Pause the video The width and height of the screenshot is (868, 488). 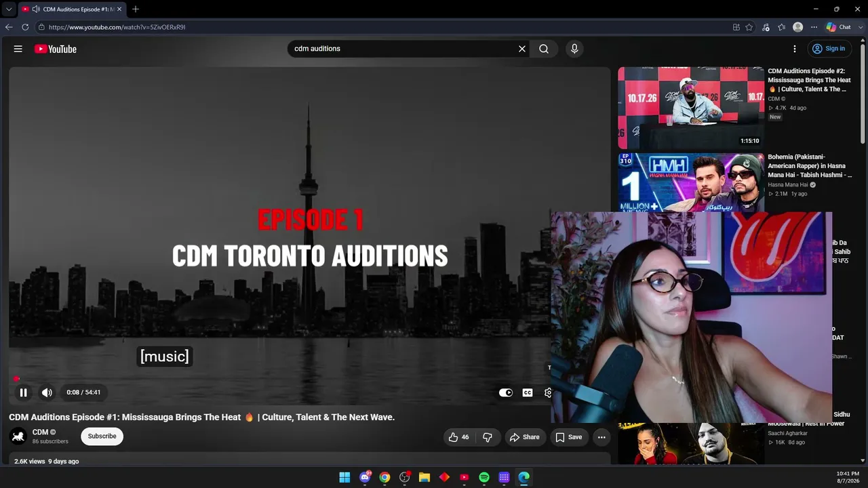(23, 392)
